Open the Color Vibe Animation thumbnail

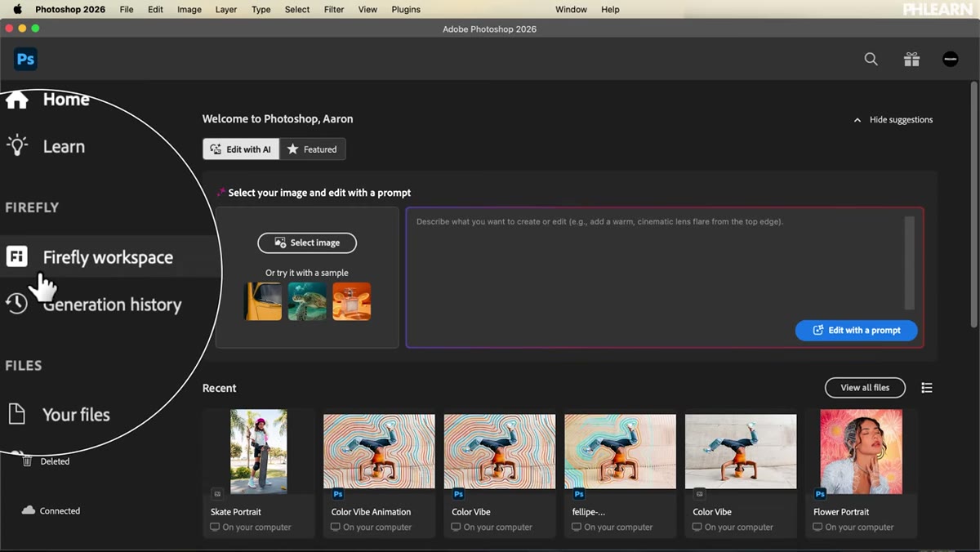379,452
